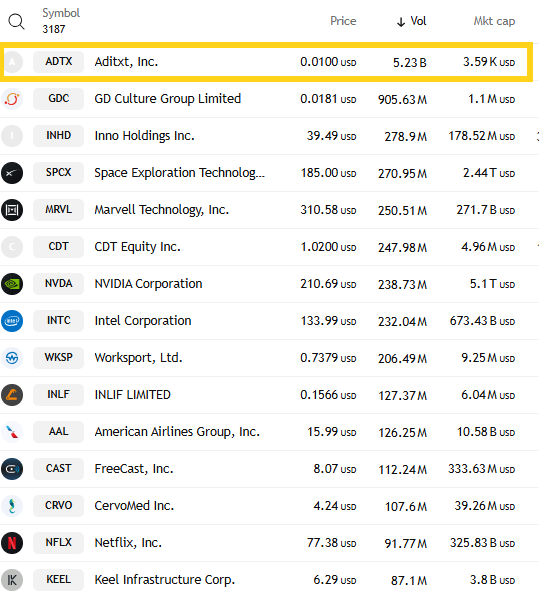Image resolution: width=539 pixels, height=597 pixels.
Task: Open the WKSP ticker badge
Action: pos(58,358)
